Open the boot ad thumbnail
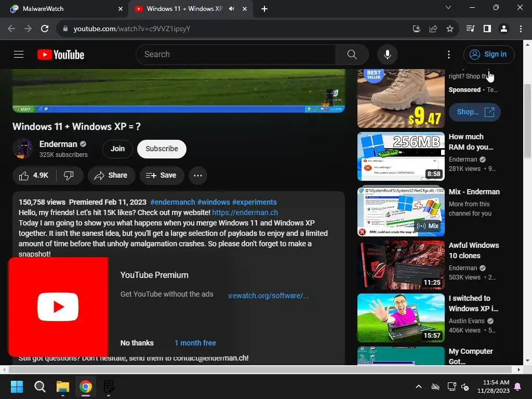This screenshot has width=532, height=399. point(401,98)
